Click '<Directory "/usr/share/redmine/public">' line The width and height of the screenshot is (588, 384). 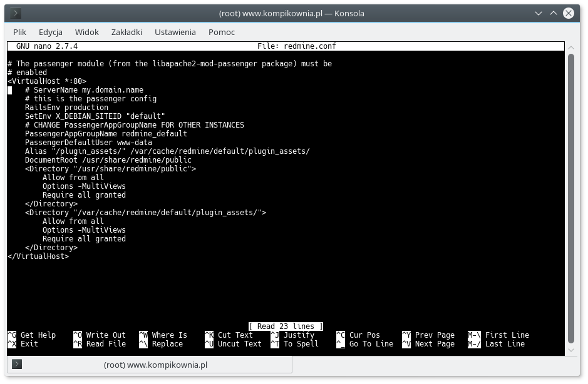(x=110, y=169)
